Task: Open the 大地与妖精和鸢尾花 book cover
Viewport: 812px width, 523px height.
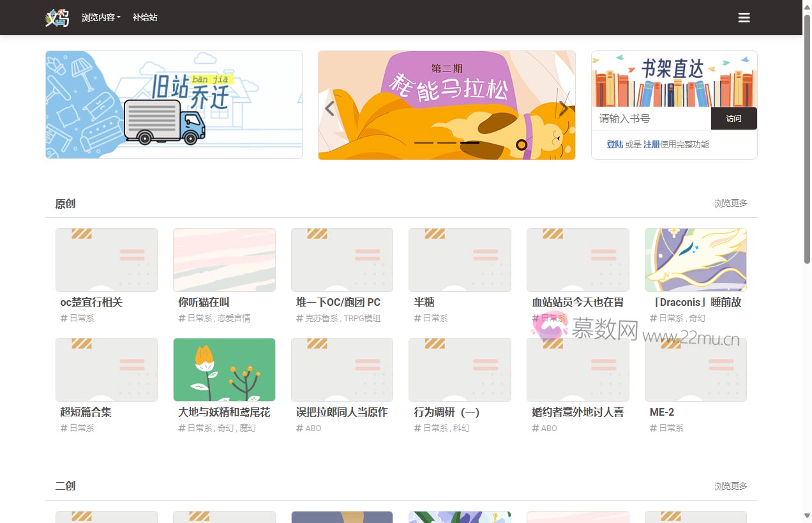Action: (224, 370)
